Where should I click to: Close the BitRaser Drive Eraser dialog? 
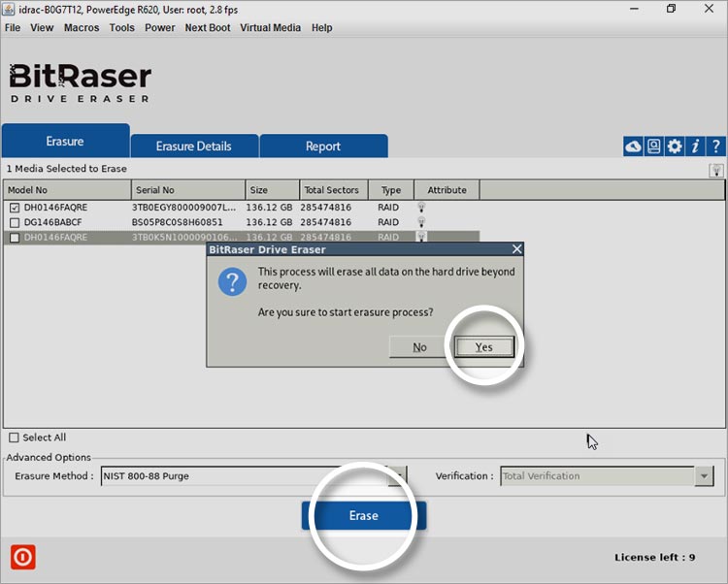pyautogui.click(x=516, y=249)
